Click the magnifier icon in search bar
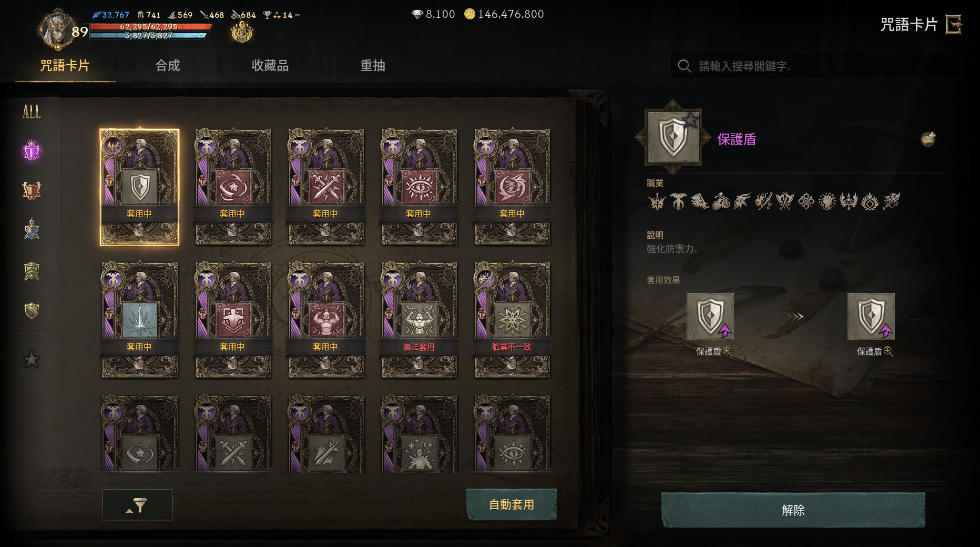Image resolution: width=980 pixels, height=547 pixels. tap(685, 66)
